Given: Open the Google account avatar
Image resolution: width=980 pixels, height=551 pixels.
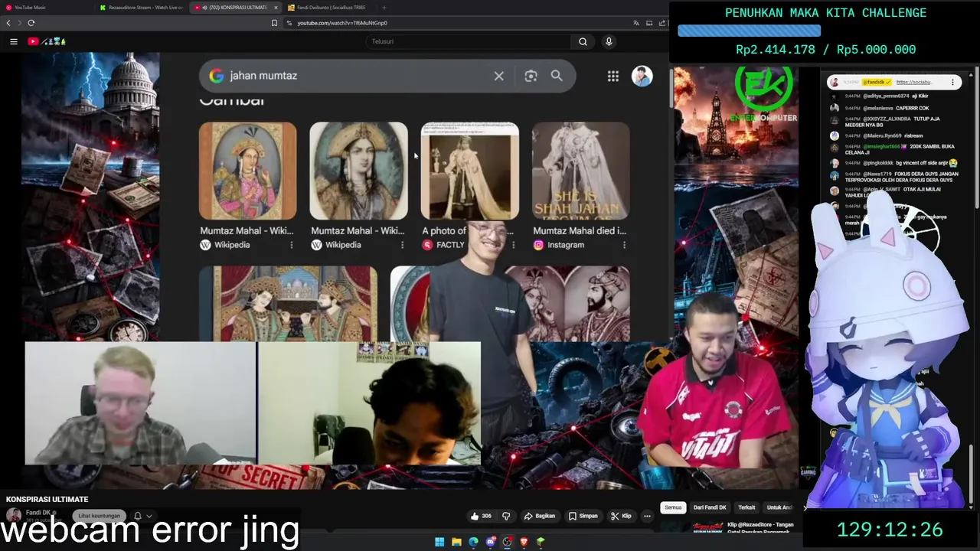Looking at the screenshot, I should [x=642, y=76].
